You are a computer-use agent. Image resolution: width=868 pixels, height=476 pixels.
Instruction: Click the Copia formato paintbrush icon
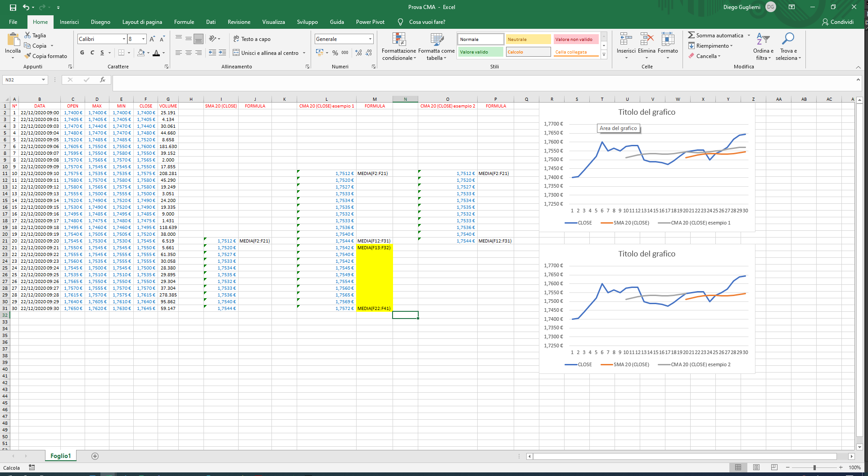[x=28, y=56]
